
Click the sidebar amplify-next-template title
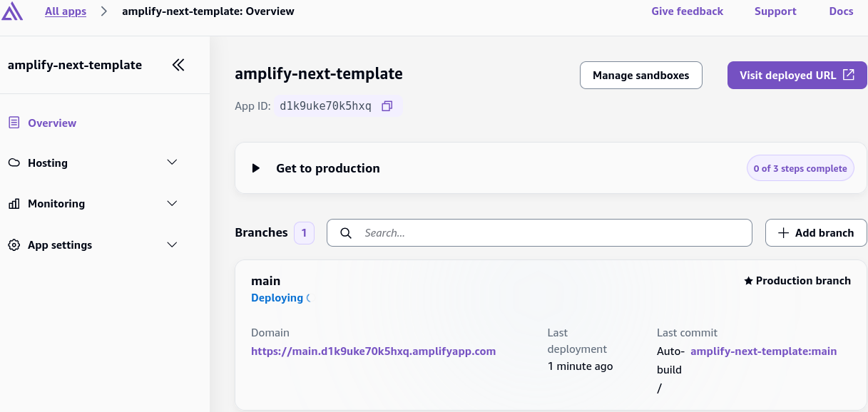75,65
